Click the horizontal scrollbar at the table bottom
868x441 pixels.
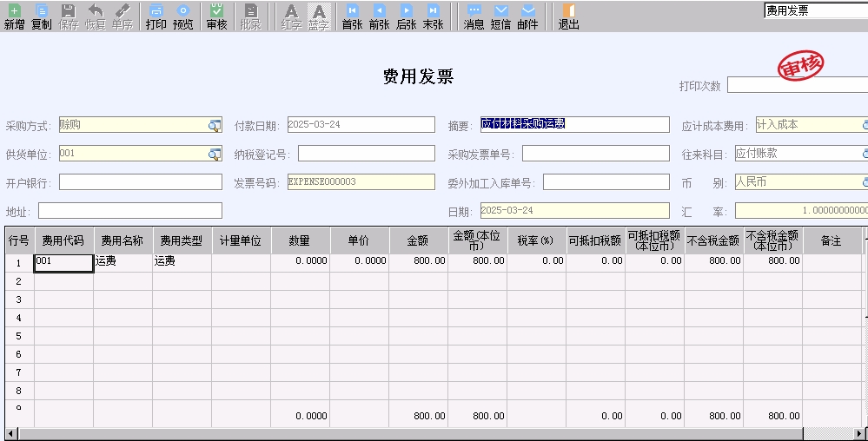tap(434, 433)
